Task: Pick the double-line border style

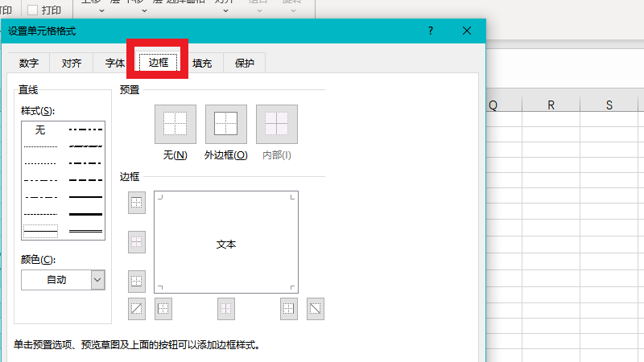Action: pyautogui.click(x=85, y=231)
